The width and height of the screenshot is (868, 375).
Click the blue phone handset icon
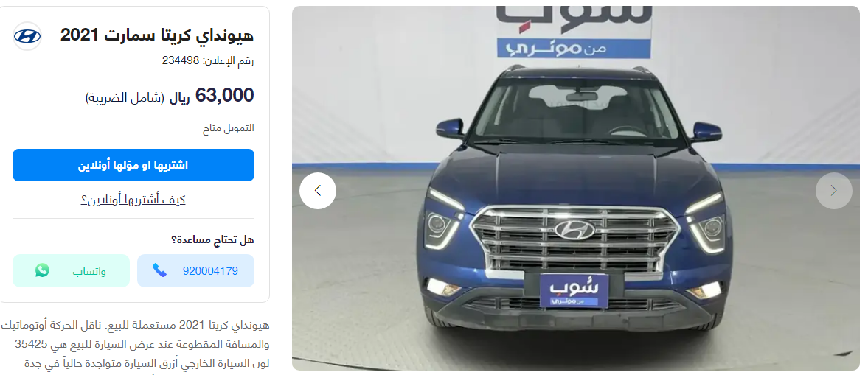coord(160,270)
